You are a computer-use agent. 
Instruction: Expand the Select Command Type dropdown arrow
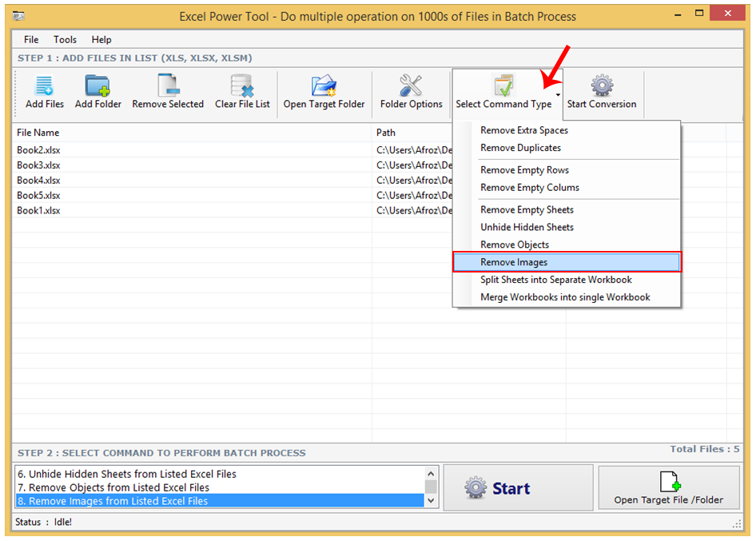coord(558,95)
